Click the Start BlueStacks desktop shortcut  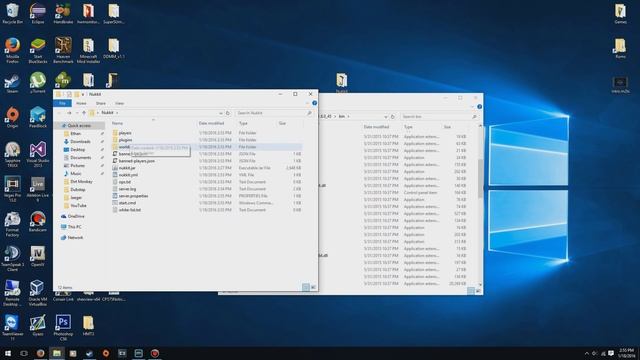(38, 50)
